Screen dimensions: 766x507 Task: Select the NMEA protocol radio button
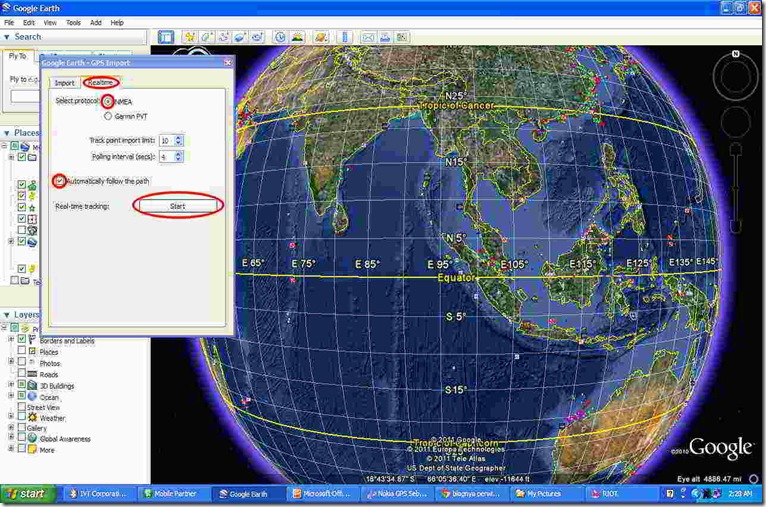[x=107, y=102]
